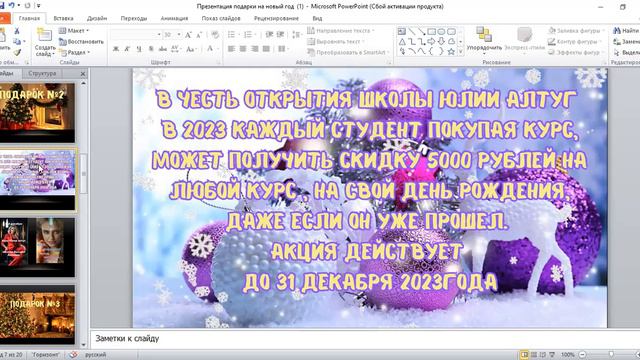
Task: Open the Показ слайдов tab
Action: [x=221, y=18]
